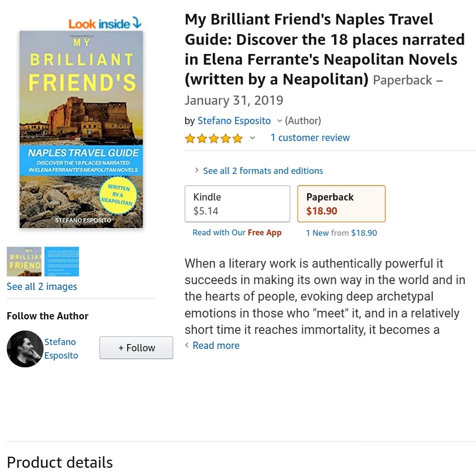
Task: Click the main book cover image
Action: [x=81, y=129]
